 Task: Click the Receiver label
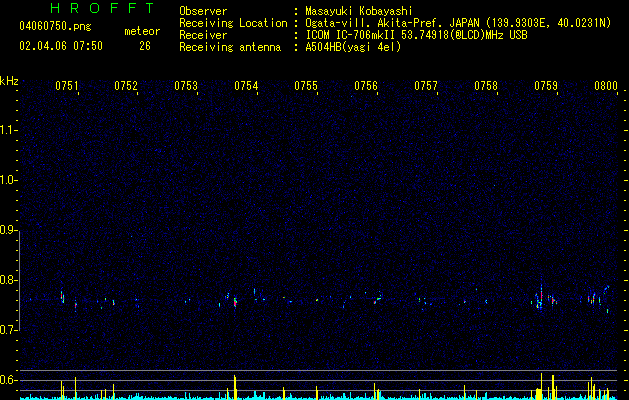[203, 35]
